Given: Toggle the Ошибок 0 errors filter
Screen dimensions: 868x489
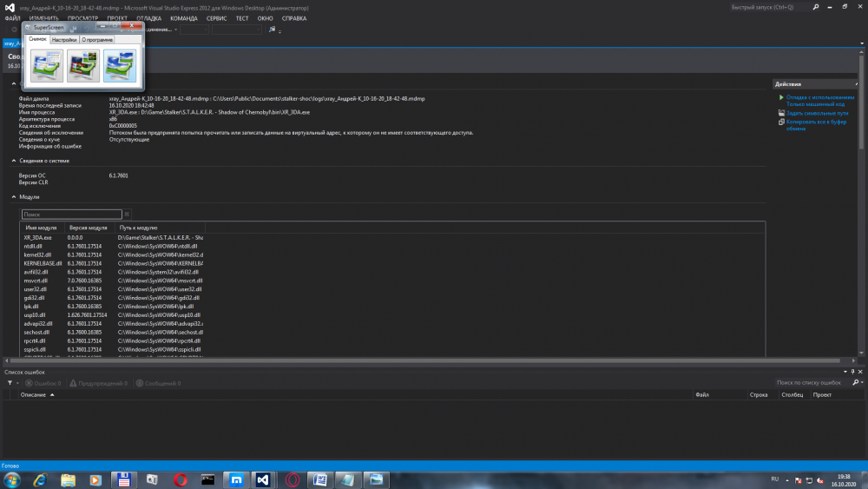Looking at the screenshot, I should [x=43, y=383].
